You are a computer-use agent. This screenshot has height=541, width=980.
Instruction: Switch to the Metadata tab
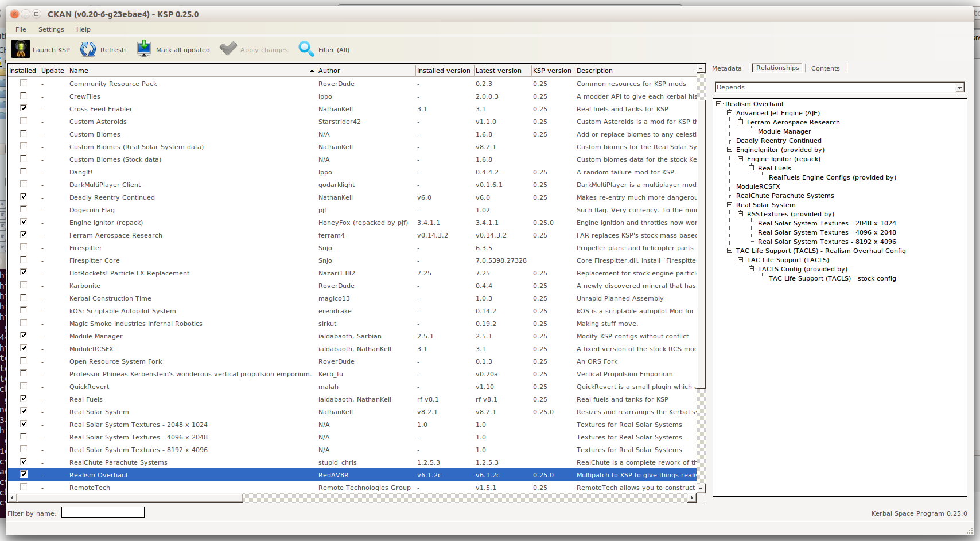726,68
